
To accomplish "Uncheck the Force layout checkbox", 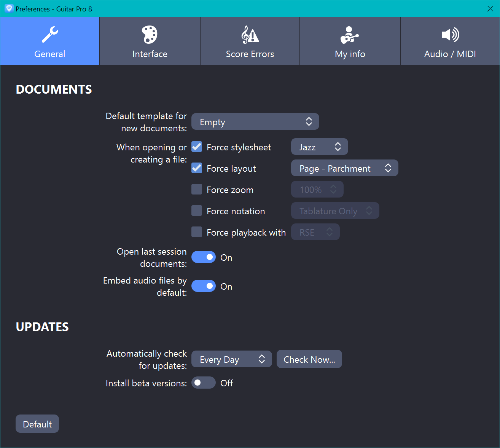I will pos(197,168).
